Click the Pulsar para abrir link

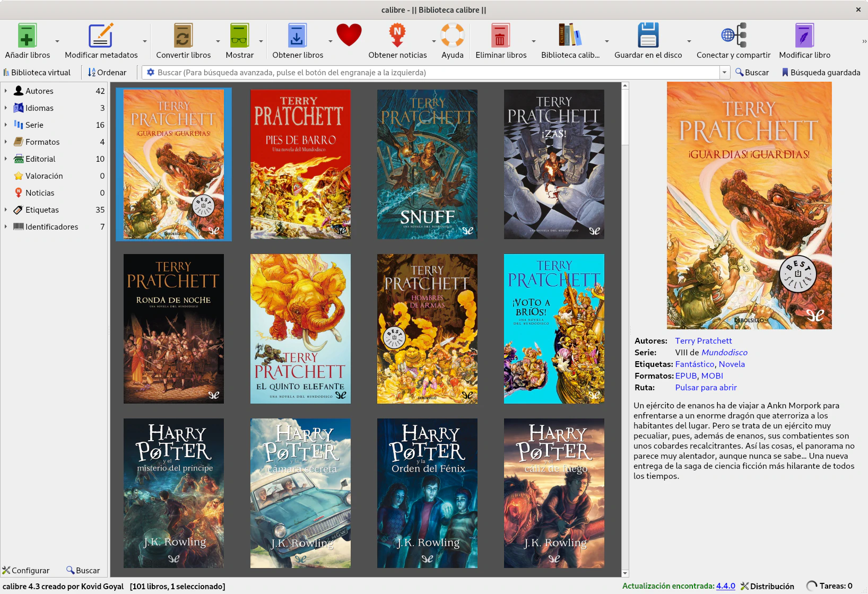[x=706, y=388]
